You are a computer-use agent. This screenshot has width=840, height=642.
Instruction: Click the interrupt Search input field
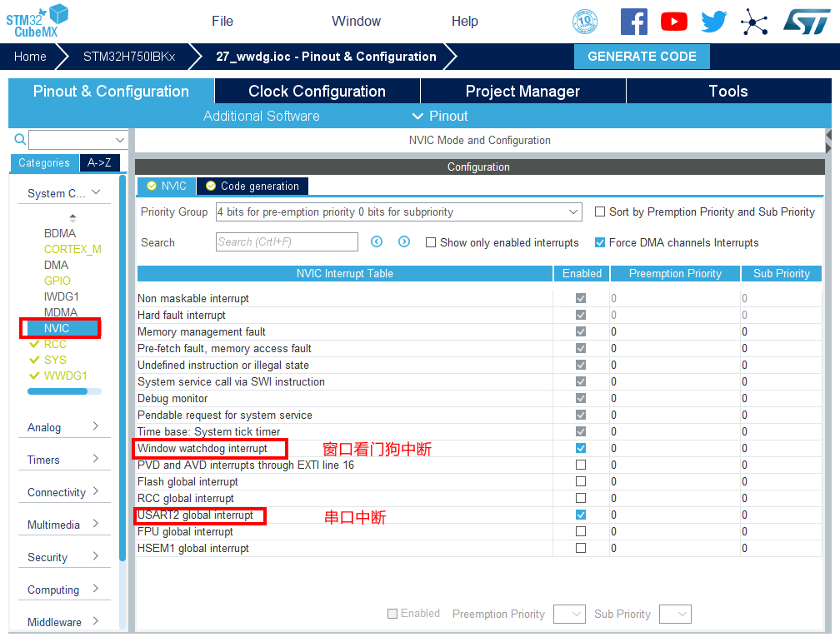(287, 242)
